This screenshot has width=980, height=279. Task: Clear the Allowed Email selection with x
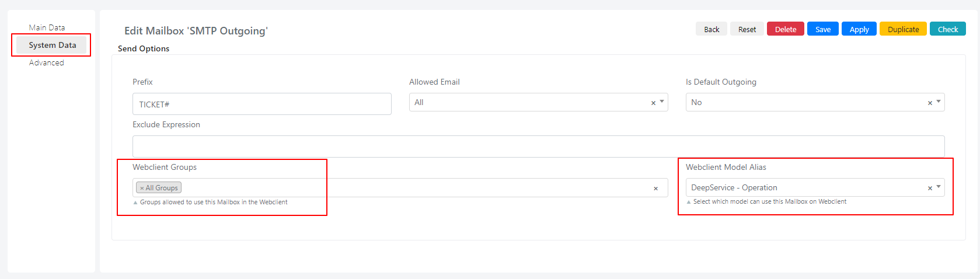point(653,103)
